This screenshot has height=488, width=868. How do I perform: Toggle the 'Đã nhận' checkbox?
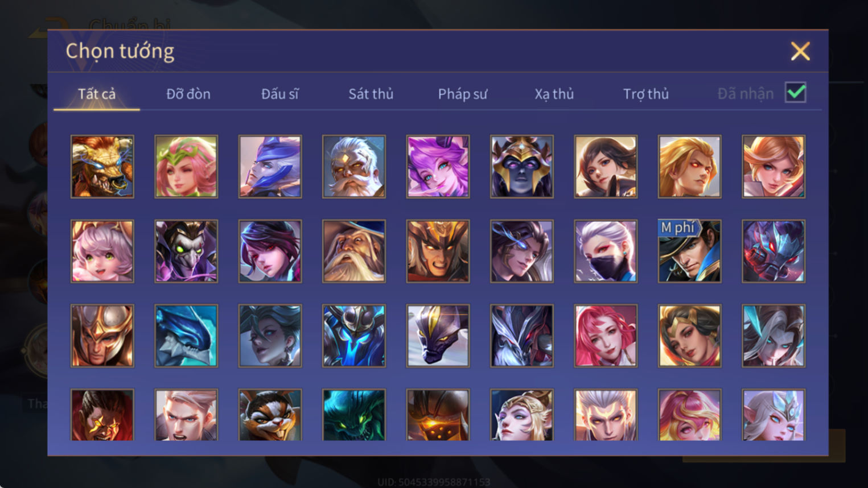coord(795,93)
